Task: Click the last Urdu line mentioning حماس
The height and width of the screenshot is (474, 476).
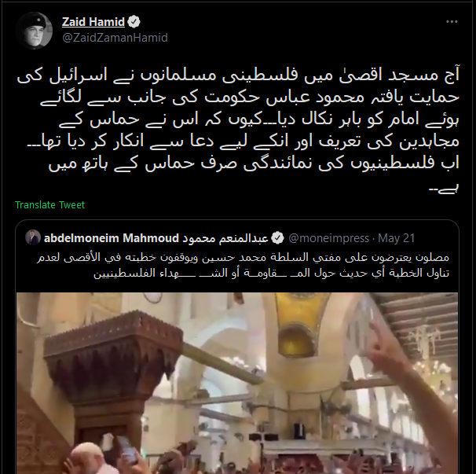Action: coord(254,164)
